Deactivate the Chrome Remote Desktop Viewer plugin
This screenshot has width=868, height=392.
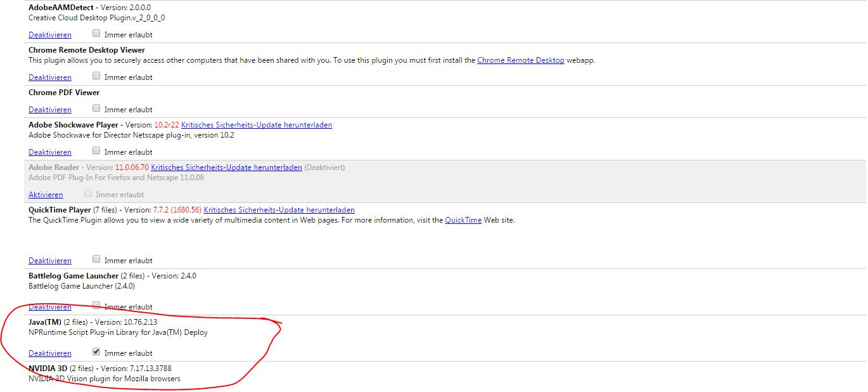pos(50,77)
